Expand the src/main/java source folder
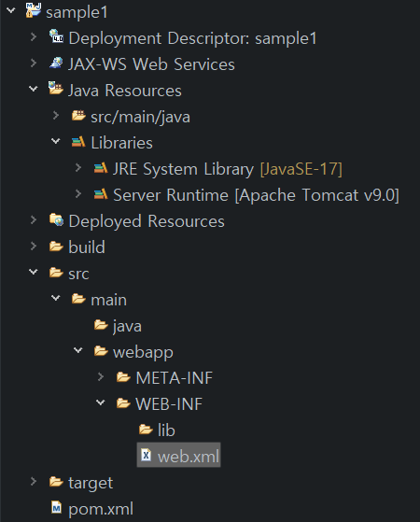Image resolution: width=420 pixels, height=522 pixels. click(56, 116)
